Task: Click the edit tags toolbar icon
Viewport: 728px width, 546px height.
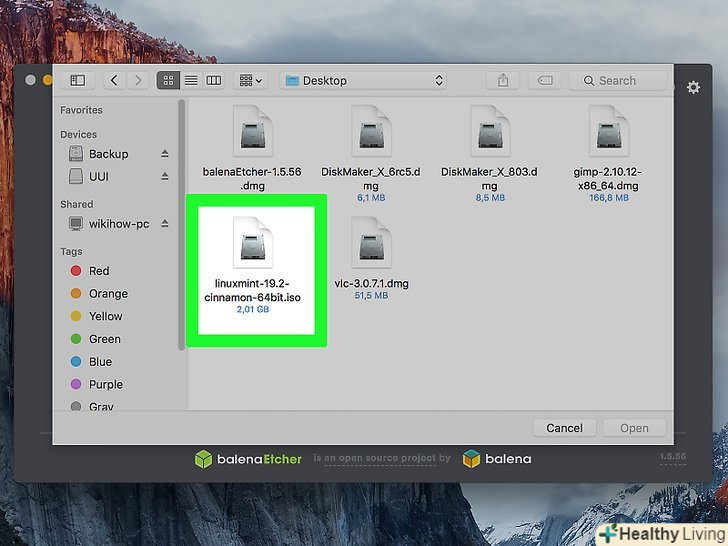Action: (x=546, y=80)
